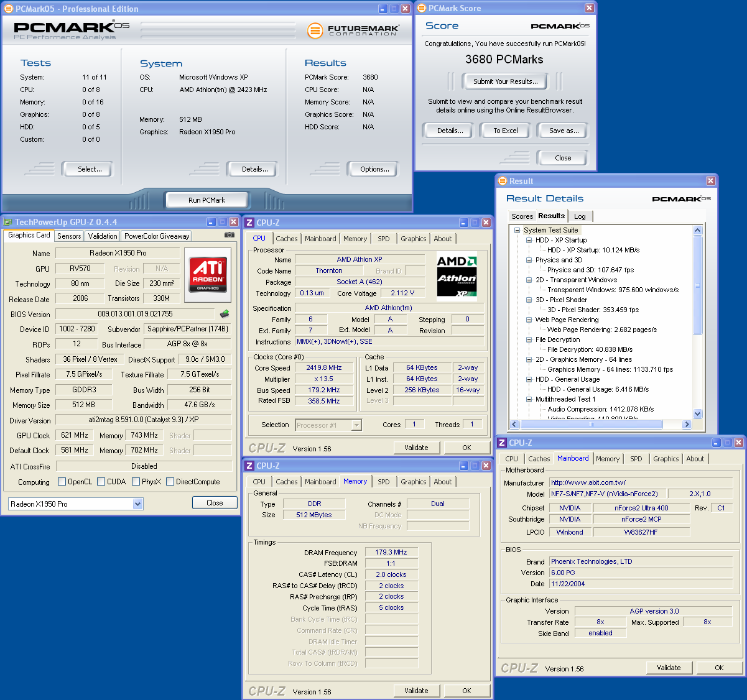Image resolution: width=747 pixels, height=700 pixels.
Task: Click the CPU-Z Mainboard window title icon
Action: 502,443
